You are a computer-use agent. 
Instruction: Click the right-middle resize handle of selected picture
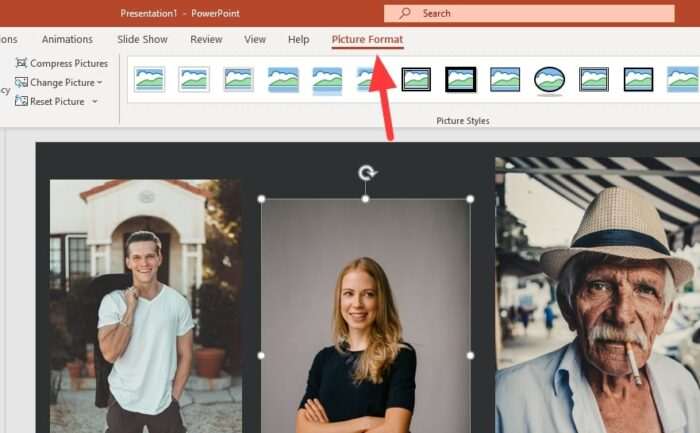pyautogui.click(x=470, y=355)
